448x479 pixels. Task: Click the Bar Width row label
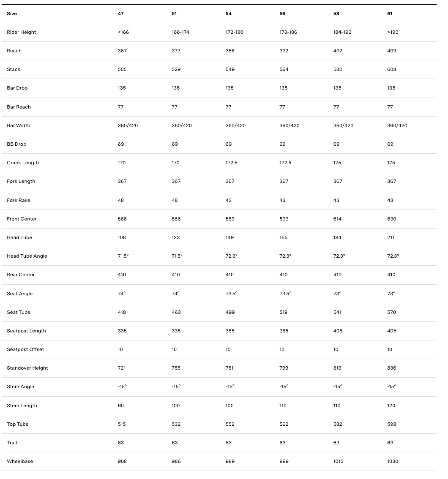[19, 125]
